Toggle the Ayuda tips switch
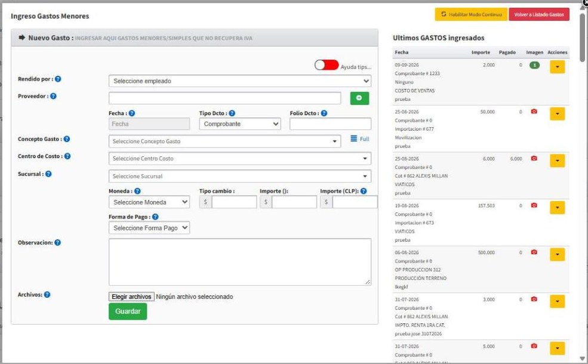This screenshot has width=588, height=364. tap(327, 65)
